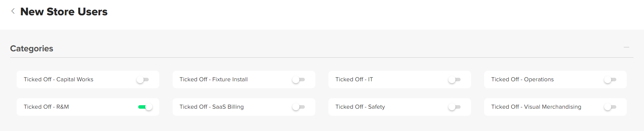Enable the Ticked Off - Safety switch

pyautogui.click(x=454, y=107)
